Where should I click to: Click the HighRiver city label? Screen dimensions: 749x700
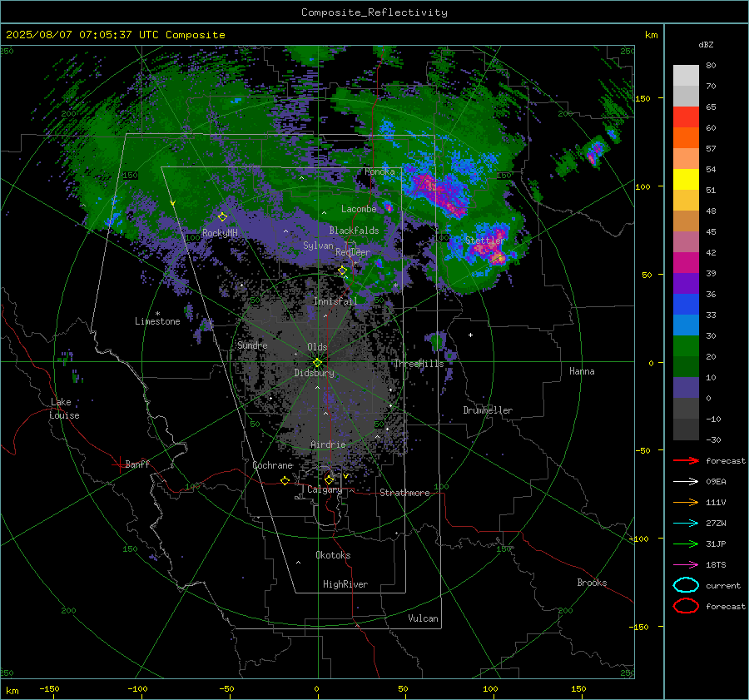pyautogui.click(x=345, y=584)
